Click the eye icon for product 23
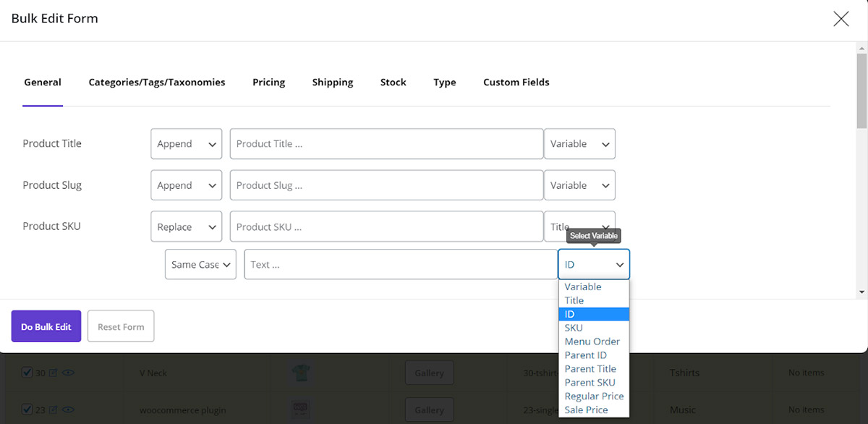This screenshot has width=868, height=424. coord(69,410)
